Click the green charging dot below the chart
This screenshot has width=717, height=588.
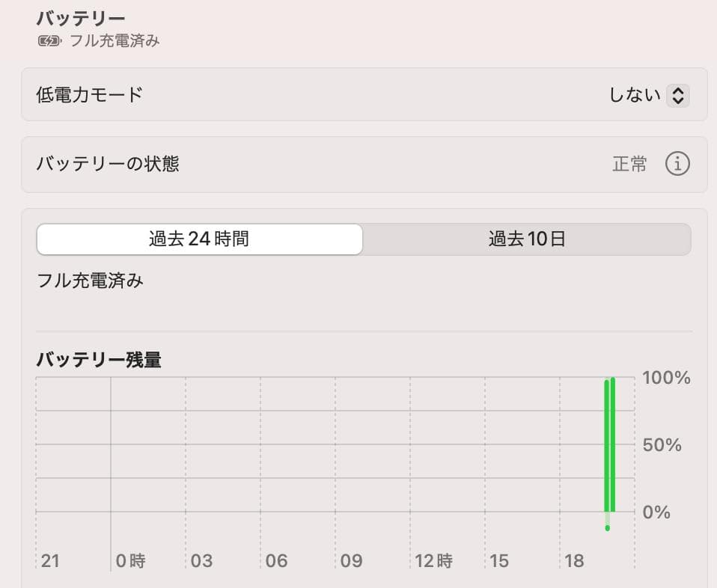[607, 528]
